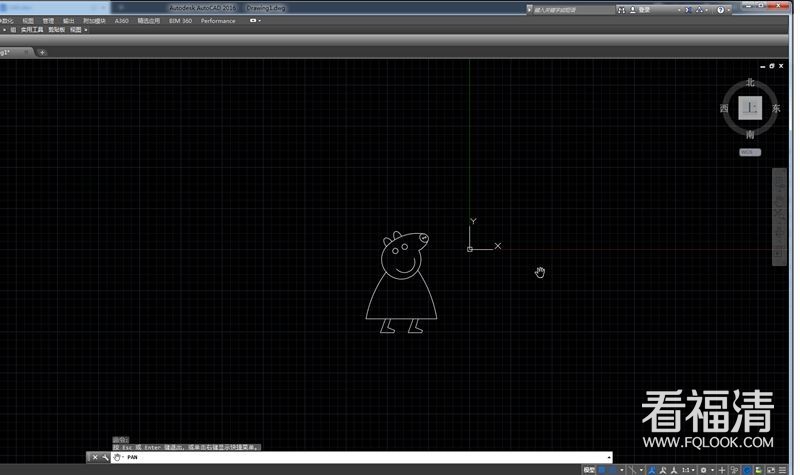The height and width of the screenshot is (475, 800).
Task: Rotate view to 东 on ViewCube compass
Action: pyautogui.click(x=776, y=108)
